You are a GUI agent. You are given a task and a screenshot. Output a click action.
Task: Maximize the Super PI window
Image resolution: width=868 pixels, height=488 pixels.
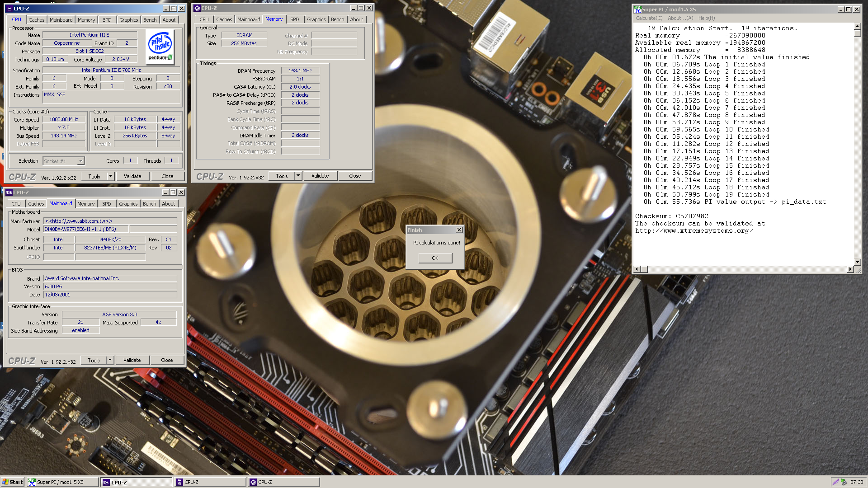(x=848, y=9)
